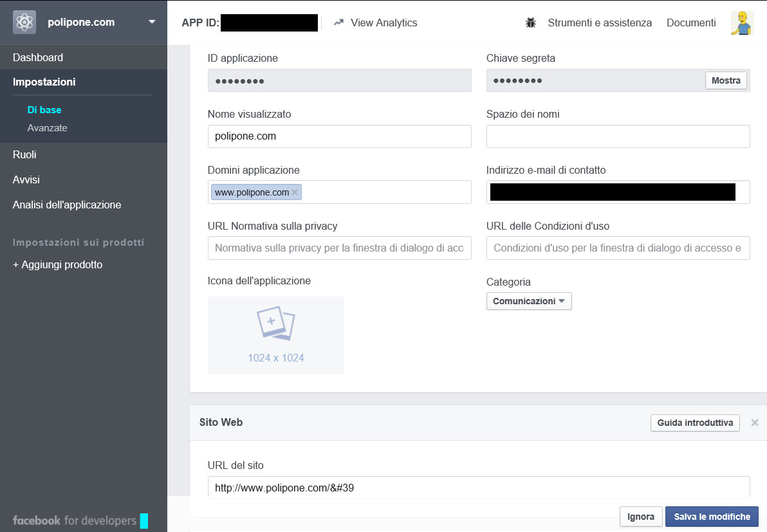Click the user profile avatar

(742, 23)
